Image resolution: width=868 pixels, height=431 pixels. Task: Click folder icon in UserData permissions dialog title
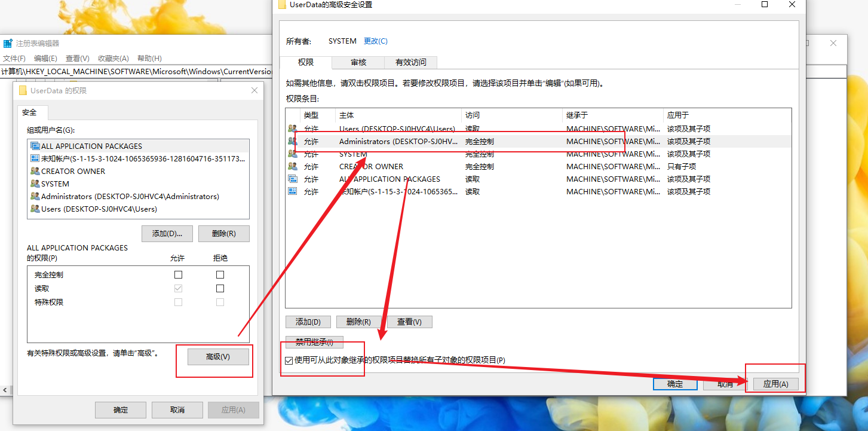[x=23, y=91]
